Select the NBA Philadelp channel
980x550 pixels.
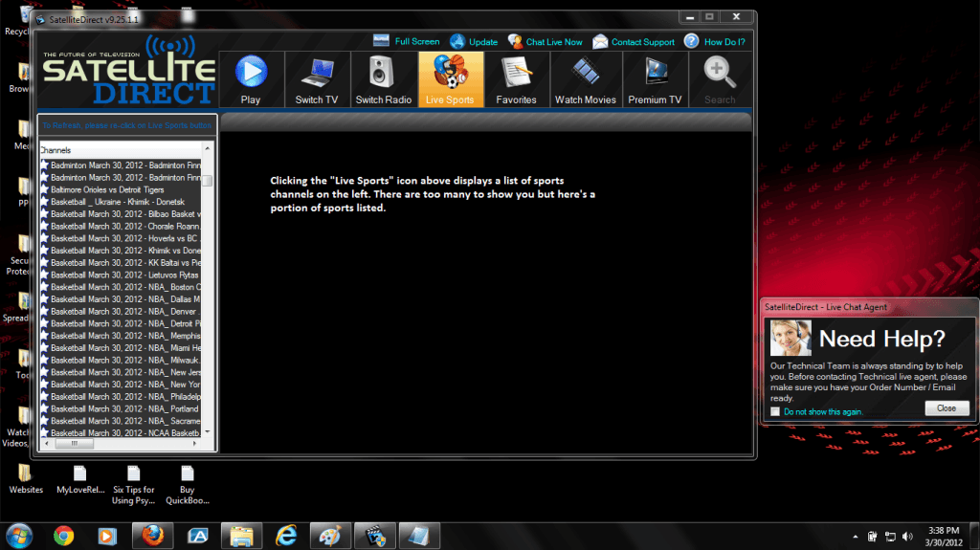pyautogui.click(x=121, y=397)
